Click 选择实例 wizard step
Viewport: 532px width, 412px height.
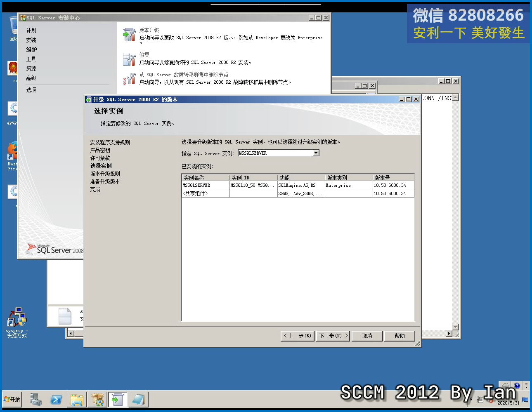(101, 166)
